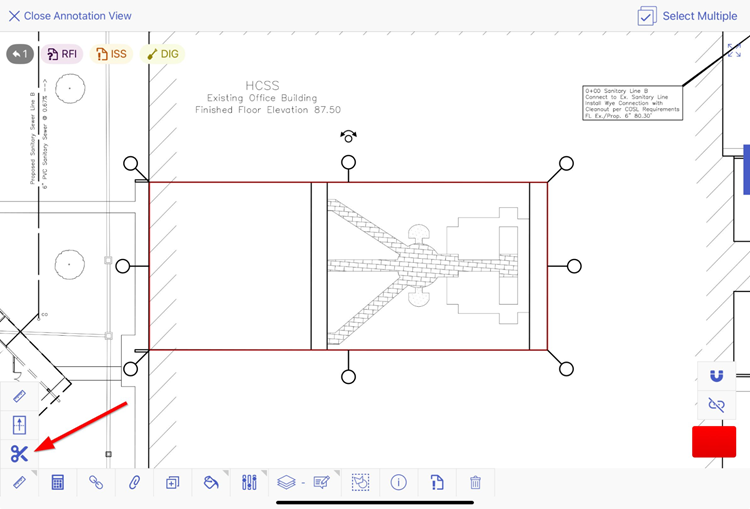The image size is (750, 509).
Task: Click the top-left corner resize handle
Action: coord(131,164)
